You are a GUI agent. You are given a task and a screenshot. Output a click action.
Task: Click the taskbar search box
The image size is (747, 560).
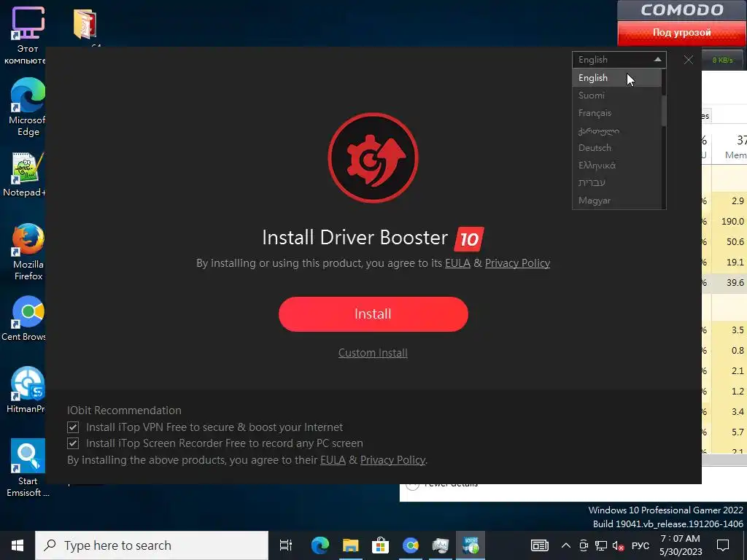(152, 545)
